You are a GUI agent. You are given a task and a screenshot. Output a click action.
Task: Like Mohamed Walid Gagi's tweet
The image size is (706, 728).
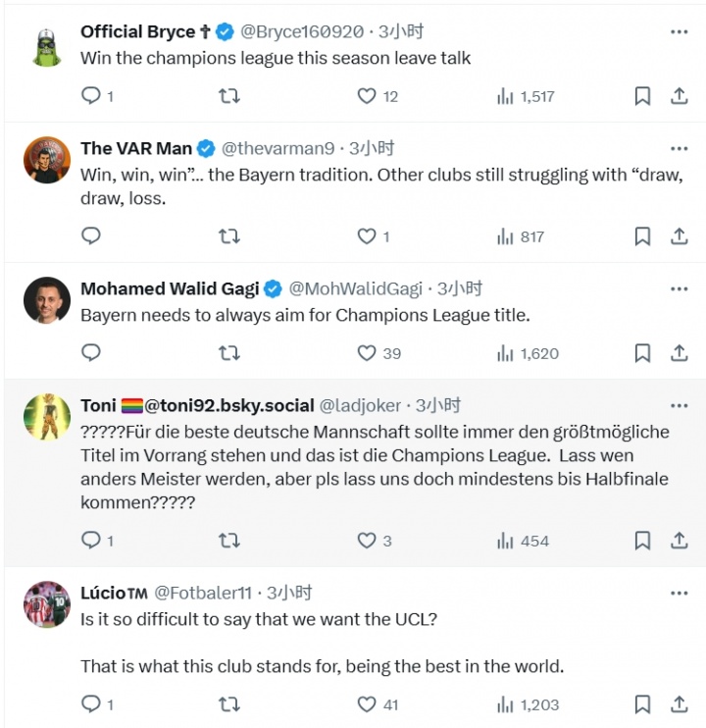(367, 353)
